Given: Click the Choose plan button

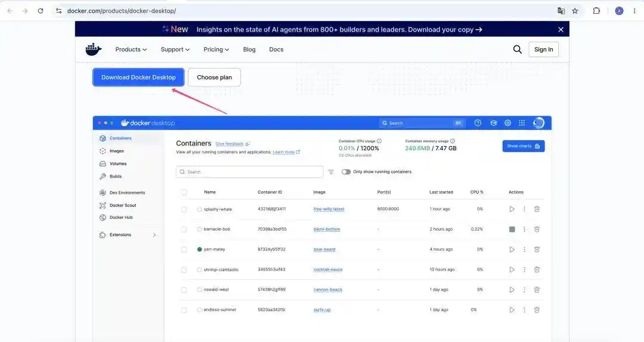Looking at the screenshot, I should (x=215, y=77).
